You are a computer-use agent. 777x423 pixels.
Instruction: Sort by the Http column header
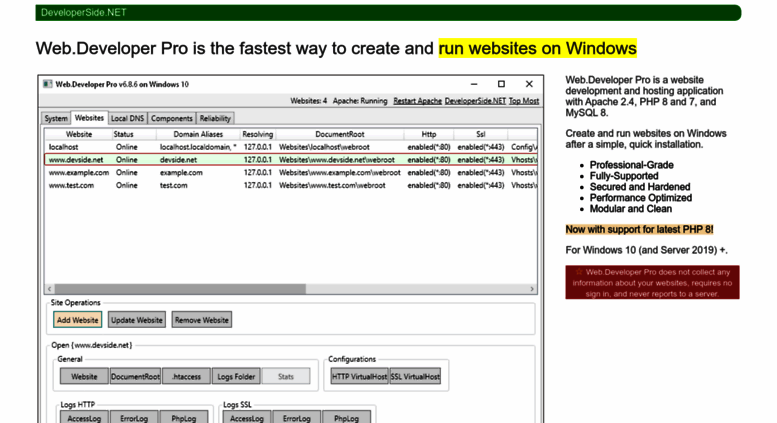click(x=429, y=134)
